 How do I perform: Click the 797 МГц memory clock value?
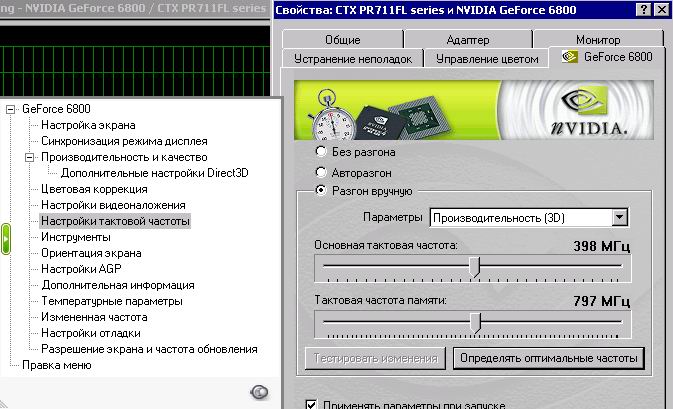pyautogui.click(x=601, y=301)
